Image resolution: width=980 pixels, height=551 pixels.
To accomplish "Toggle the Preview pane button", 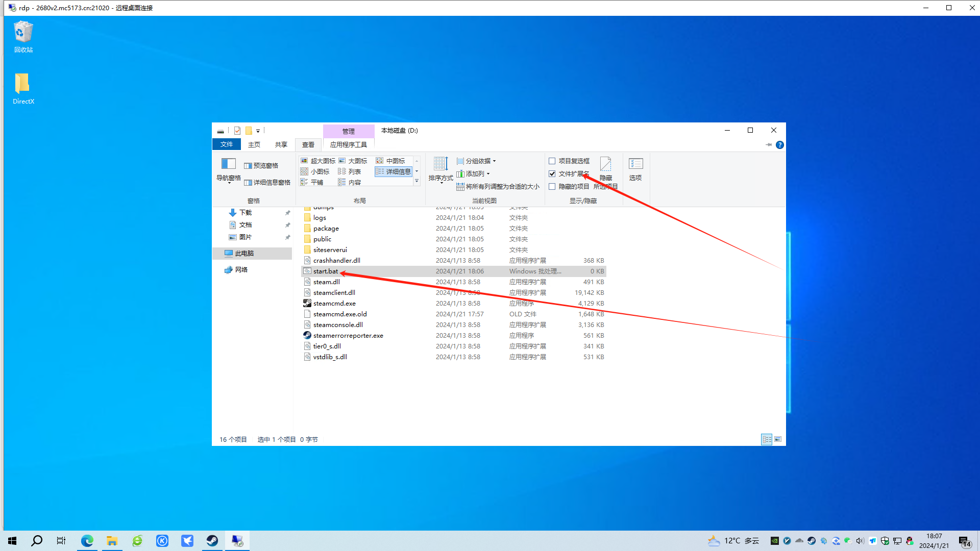I will (x=261, y=165).
